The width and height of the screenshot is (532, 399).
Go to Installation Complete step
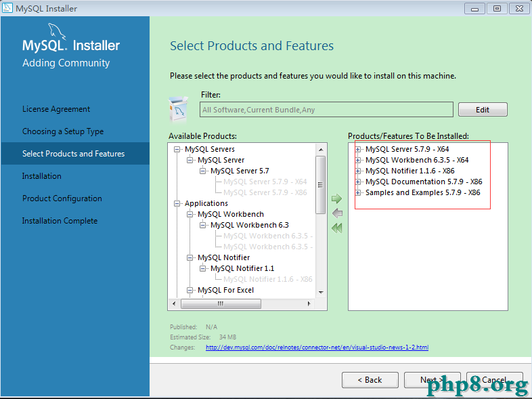[x=60, y=221]
